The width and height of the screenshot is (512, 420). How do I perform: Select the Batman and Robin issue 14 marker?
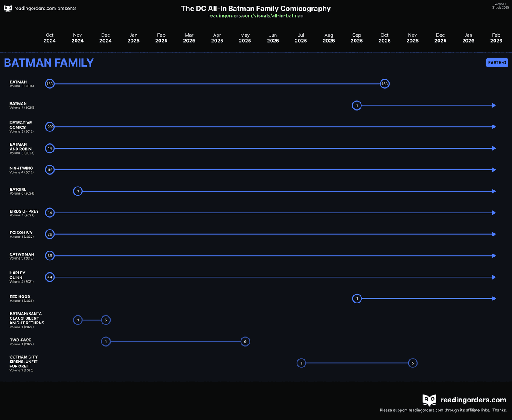(x=50, y=148)
